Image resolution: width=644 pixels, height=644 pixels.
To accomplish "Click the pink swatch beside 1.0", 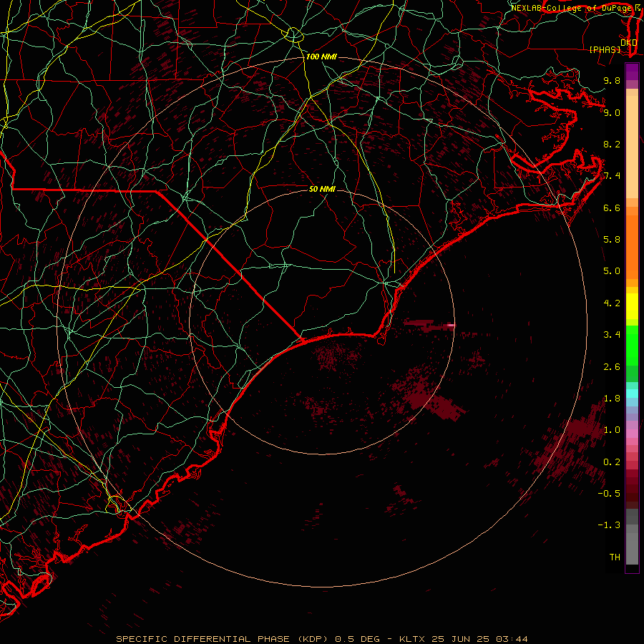I will tap(632, 434).
